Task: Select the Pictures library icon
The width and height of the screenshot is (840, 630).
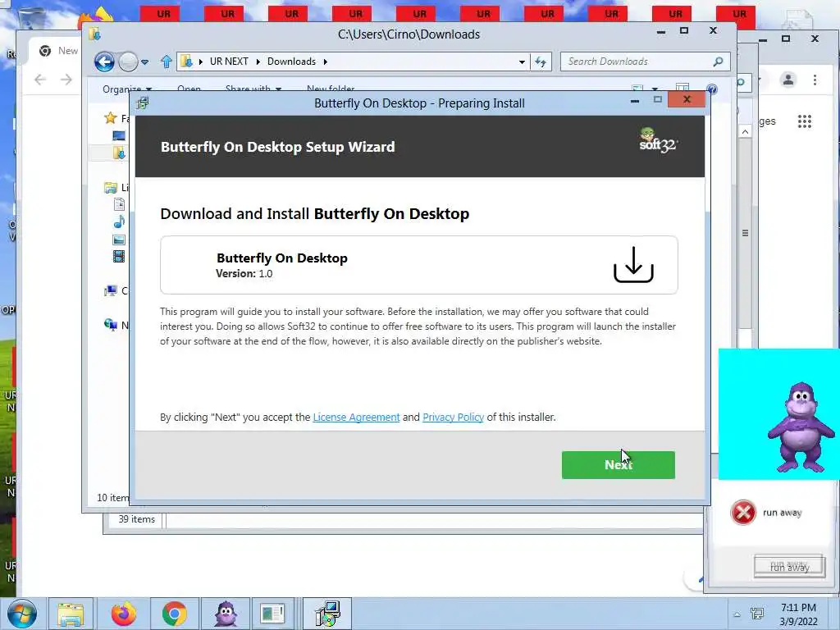Action: coord(119,240)
